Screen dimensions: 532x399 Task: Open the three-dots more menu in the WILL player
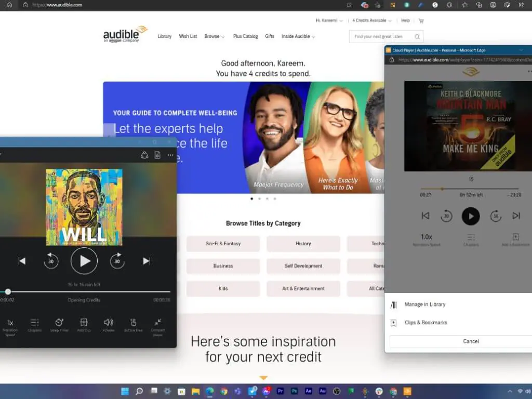point(170,155)
